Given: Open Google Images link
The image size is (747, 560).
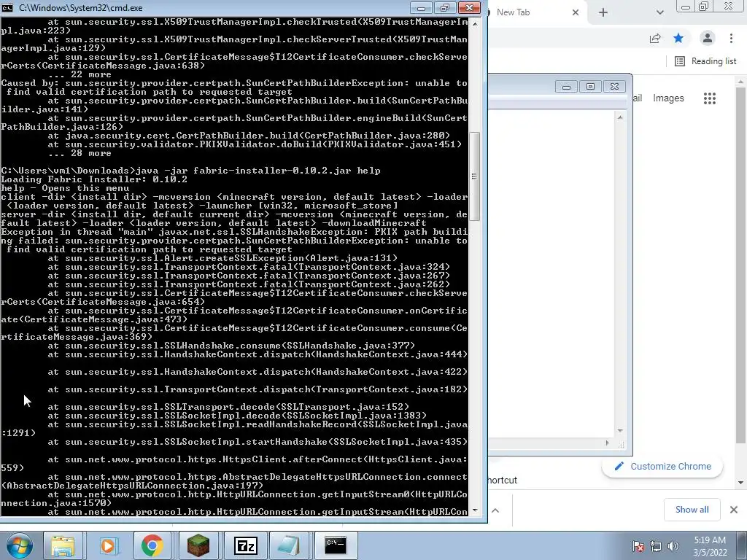Looking at the screenshot, I should click(668, 98).
